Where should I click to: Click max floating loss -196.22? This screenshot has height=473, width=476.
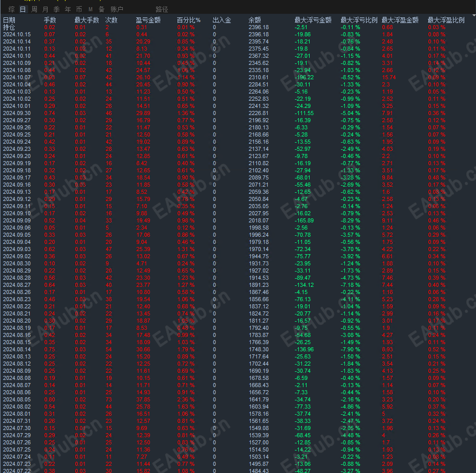point(304,77)
